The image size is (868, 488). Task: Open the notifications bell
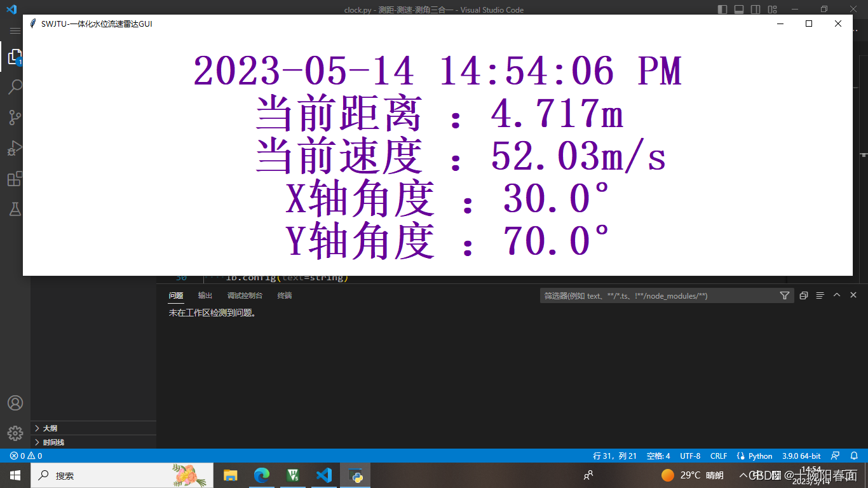click(855, 456)
